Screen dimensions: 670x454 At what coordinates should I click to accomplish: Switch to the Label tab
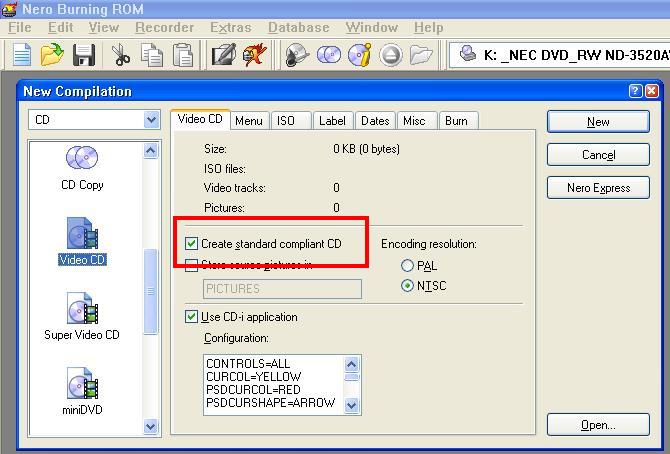coord(332,121)
